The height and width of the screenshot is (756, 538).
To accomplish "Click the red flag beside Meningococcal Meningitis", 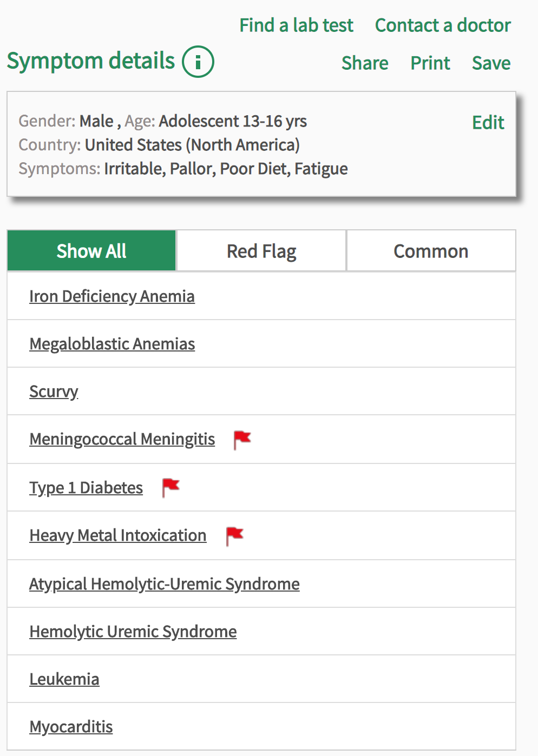I will pos(242,440).
